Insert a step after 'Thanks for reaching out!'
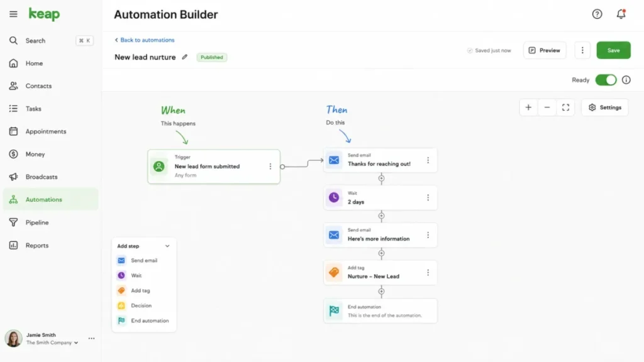Image resolution: width=644 pixels, height=362 pixels. 381,178
